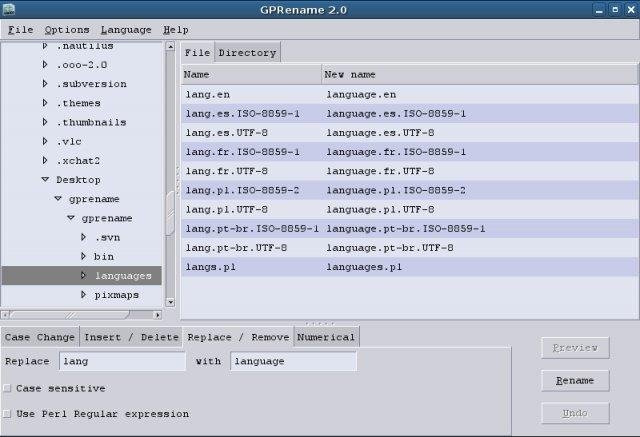Click the with input field containing language
640x437 pixels.
pos(293,361)
